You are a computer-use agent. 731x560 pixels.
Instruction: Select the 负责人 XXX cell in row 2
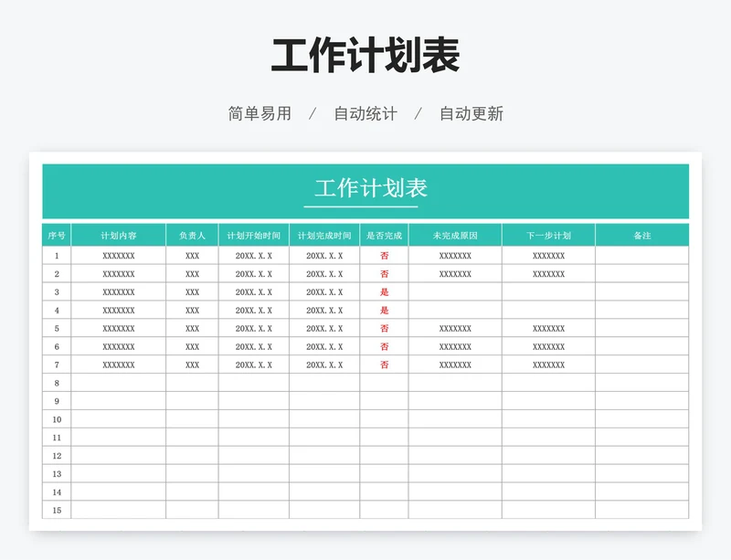point(192,274)
